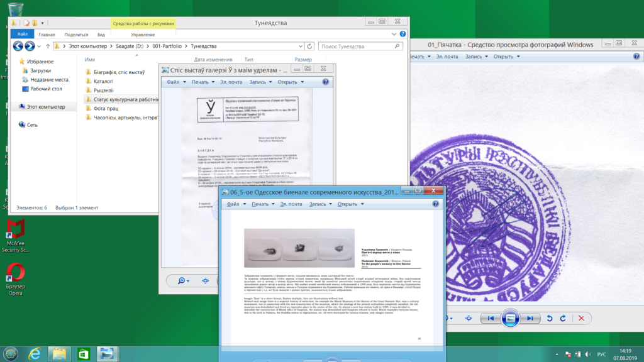
Task: Select Статус культурнага работніка folder
Action: tap(121, 99)
